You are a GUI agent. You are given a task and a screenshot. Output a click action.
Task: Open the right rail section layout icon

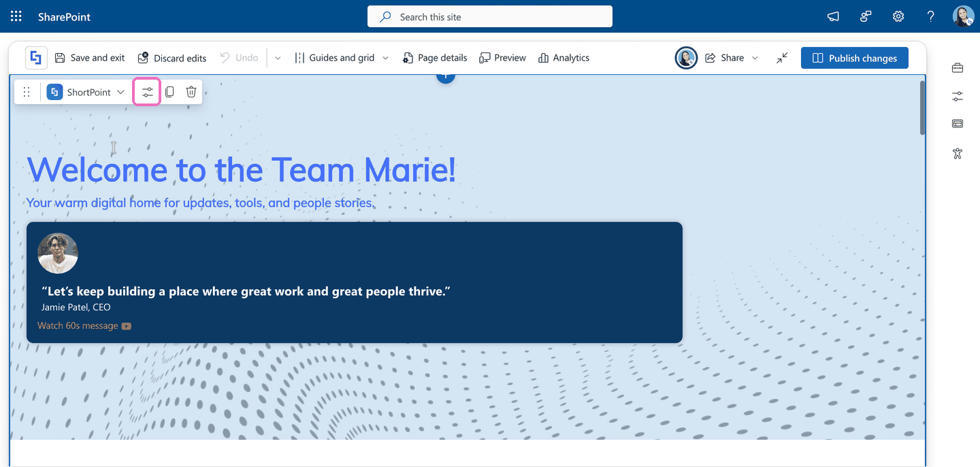tap(958, 124)
